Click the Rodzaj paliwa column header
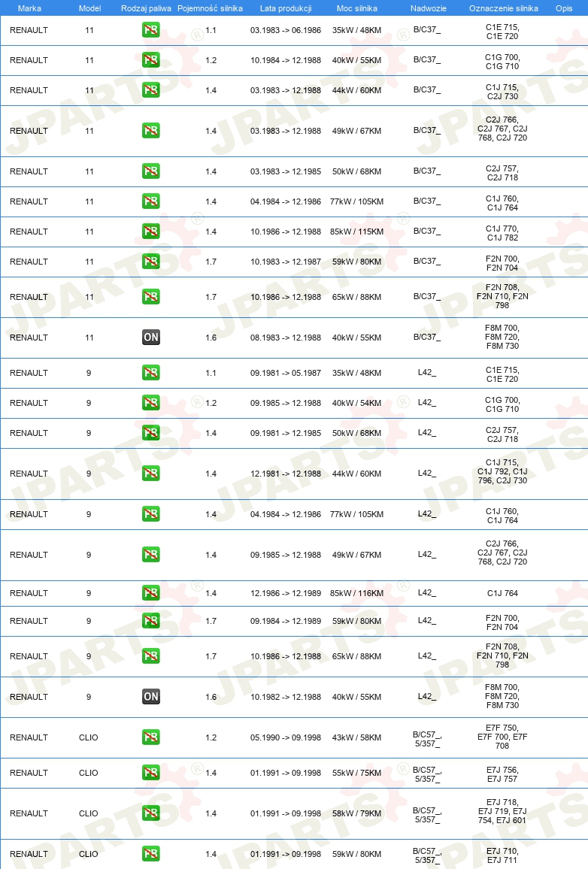Viewport: 588px width, 869px height. [x=147, y=8]
